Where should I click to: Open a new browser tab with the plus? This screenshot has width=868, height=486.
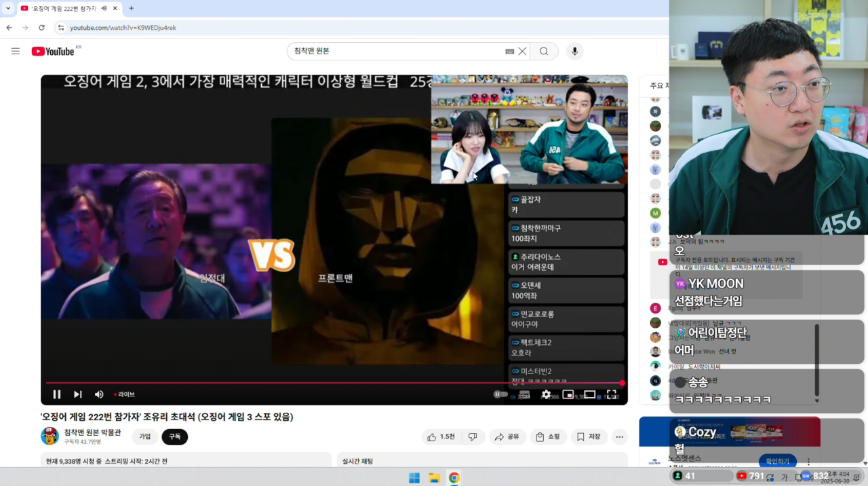pos(131,8)
